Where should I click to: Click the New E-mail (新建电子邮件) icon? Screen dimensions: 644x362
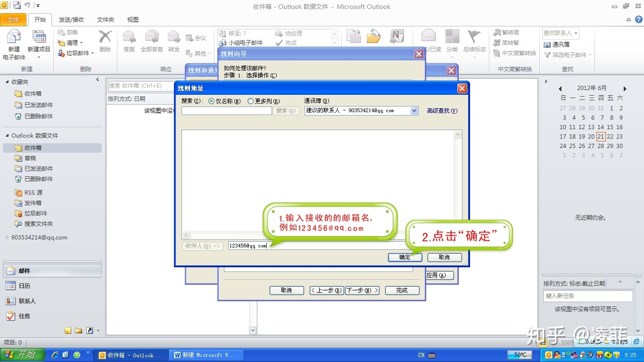click(x=14, y=38)
